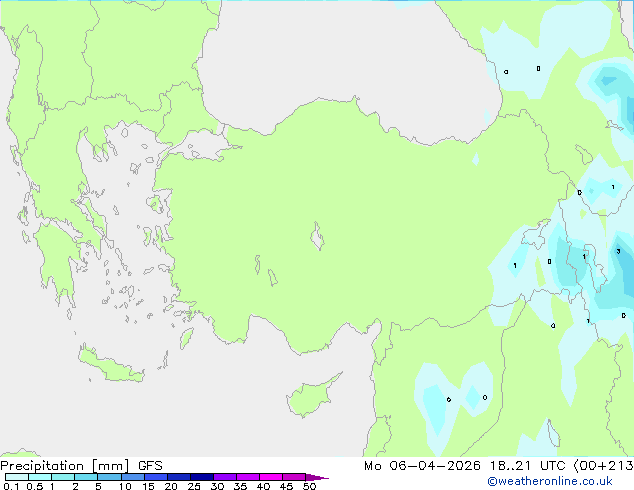Click the island of Crete on the map
634x490 pixels.
(110, 364)
